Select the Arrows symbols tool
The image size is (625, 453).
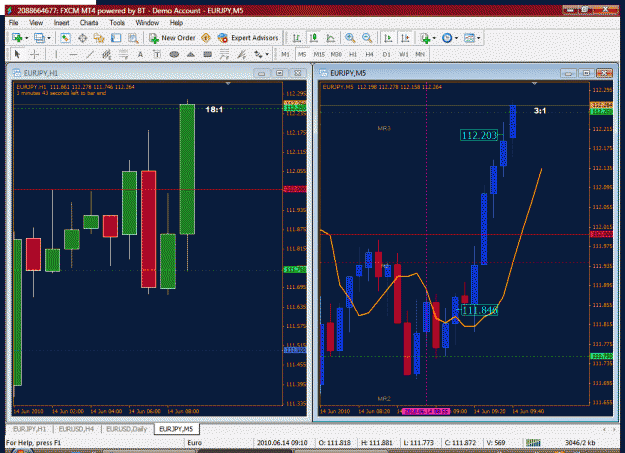point(258,54)
